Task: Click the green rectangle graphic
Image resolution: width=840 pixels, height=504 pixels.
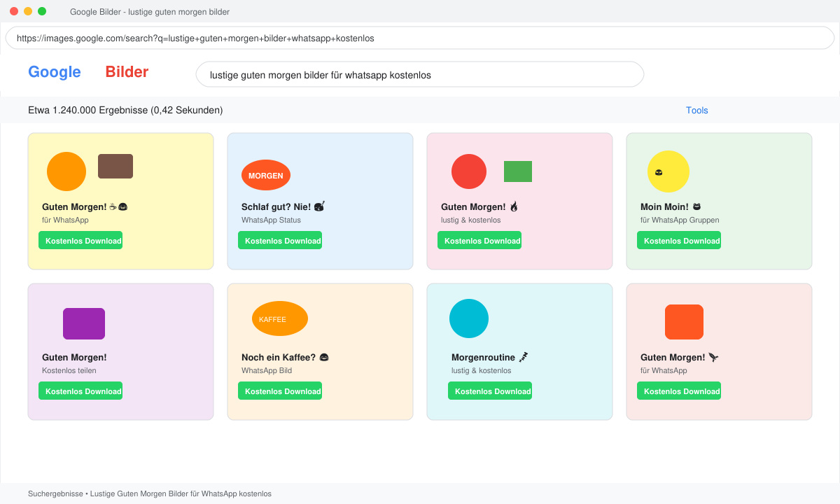Action: [518, 171]
